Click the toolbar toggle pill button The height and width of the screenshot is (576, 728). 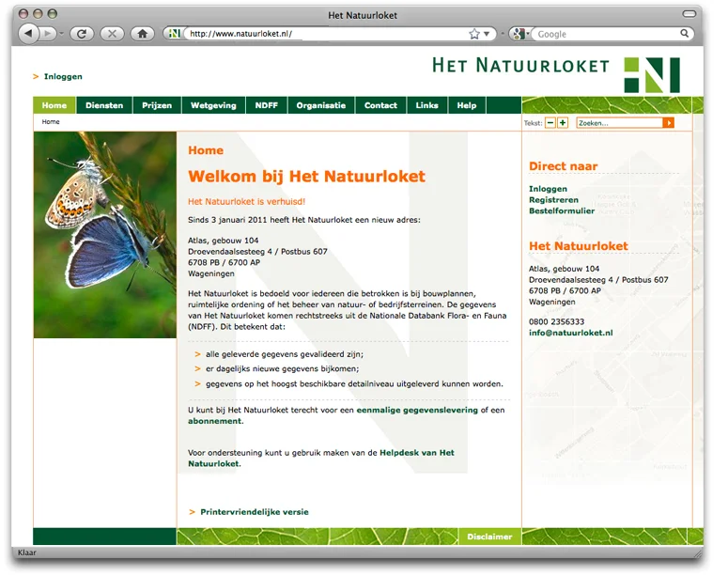click(689, 14)
